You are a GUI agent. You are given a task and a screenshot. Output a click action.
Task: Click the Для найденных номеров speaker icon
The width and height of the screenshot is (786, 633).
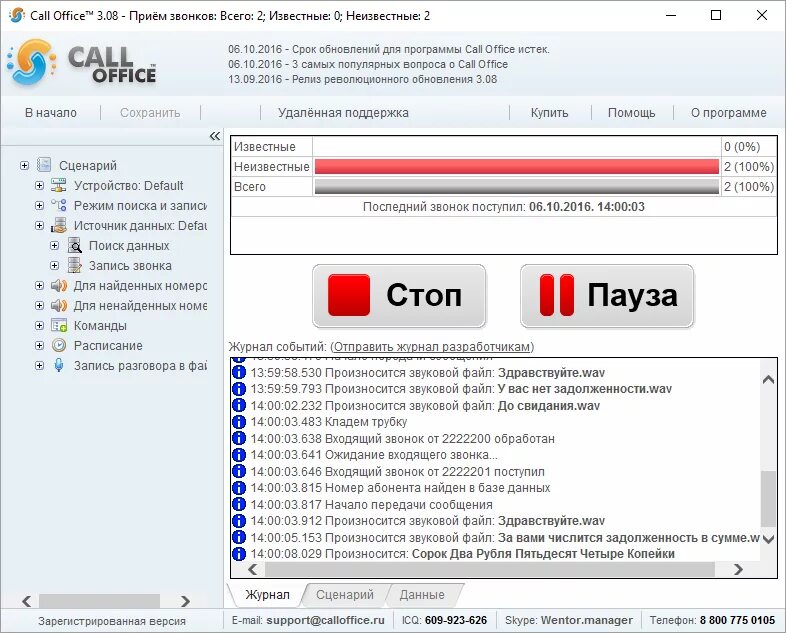tap(59, 285)
